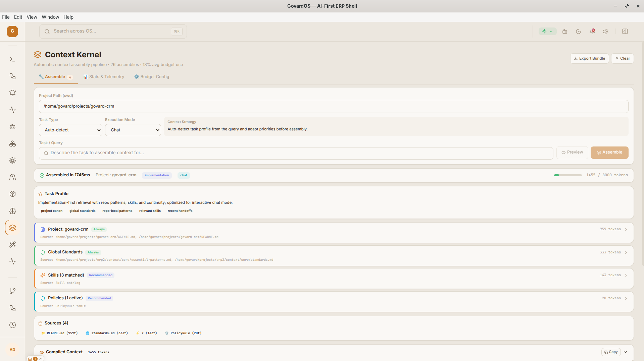Toggle dark mode with the moon icon
This screenshot has width=644, height=361.
(579, 31)
